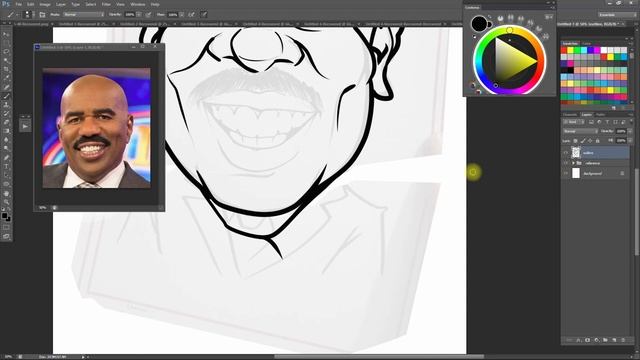The image size is (640, 360).
Task: Select the History Brush tool
Action: (6, 113)
